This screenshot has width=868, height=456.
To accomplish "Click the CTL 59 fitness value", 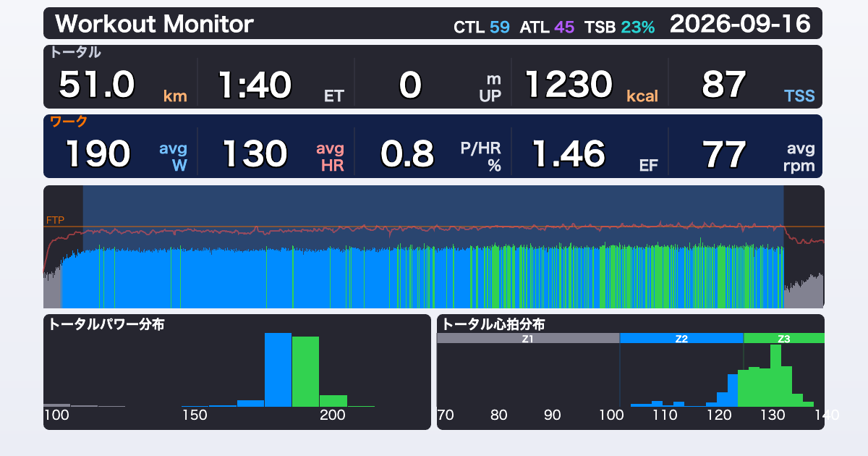I will 481,28.
